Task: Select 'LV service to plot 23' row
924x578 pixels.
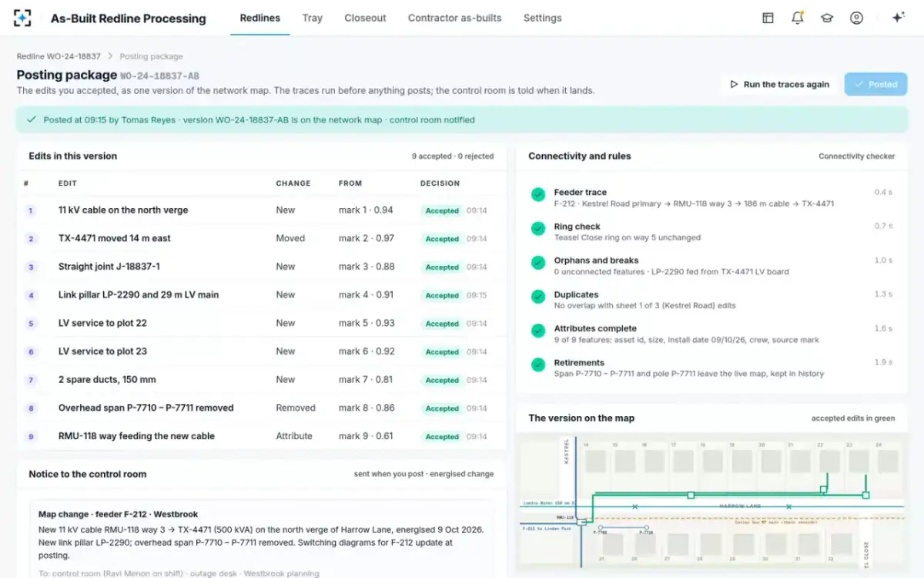Action: coord(261,352)
